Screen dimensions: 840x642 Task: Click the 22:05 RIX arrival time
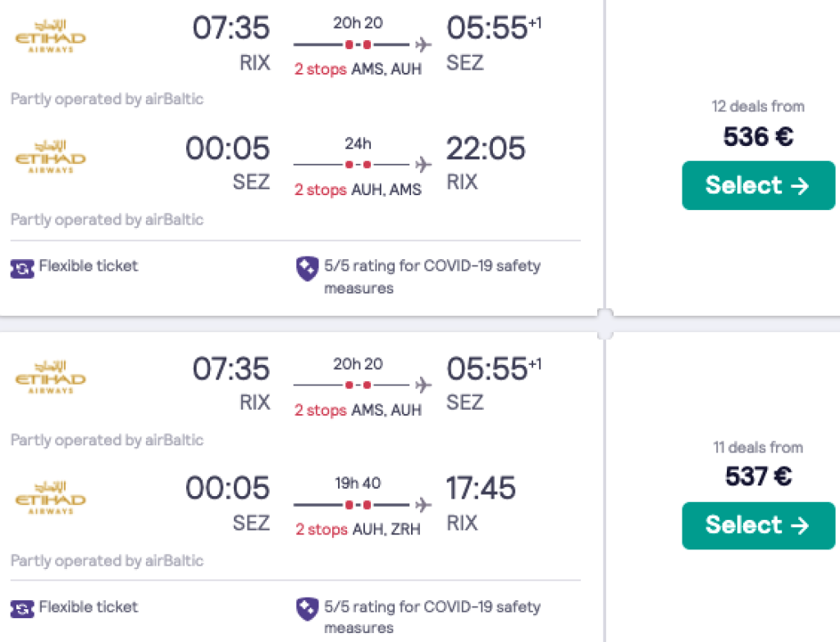486,149
